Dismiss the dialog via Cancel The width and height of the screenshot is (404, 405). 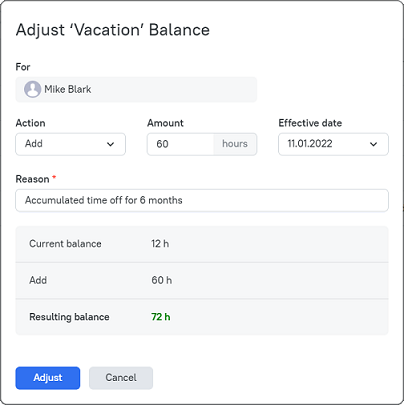tap(121, 378)
